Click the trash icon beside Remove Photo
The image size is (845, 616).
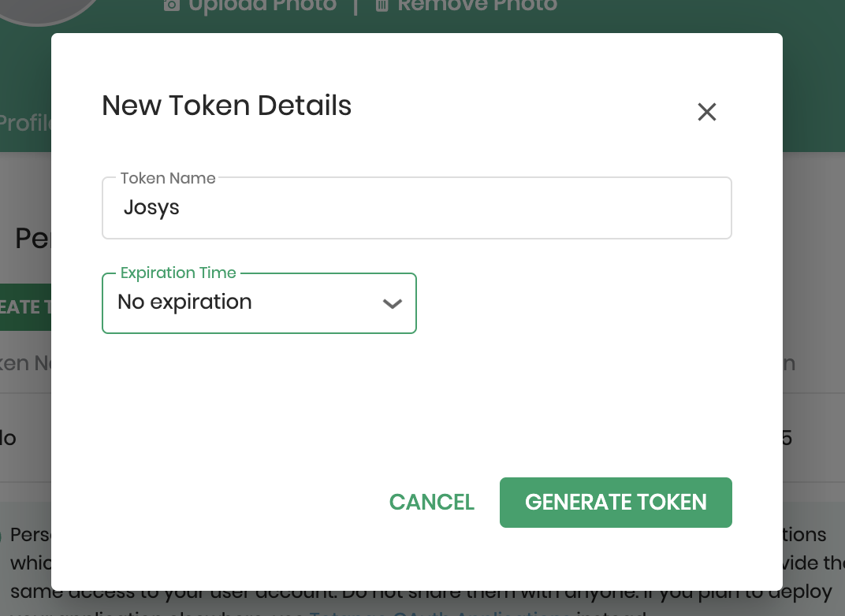point(382,6)
